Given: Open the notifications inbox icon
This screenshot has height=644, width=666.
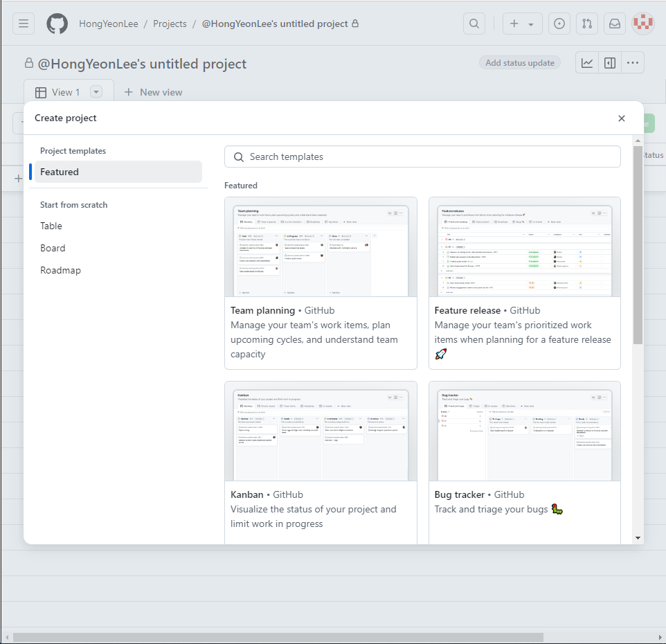Looking at the screenshot, I should pos(615,24).
